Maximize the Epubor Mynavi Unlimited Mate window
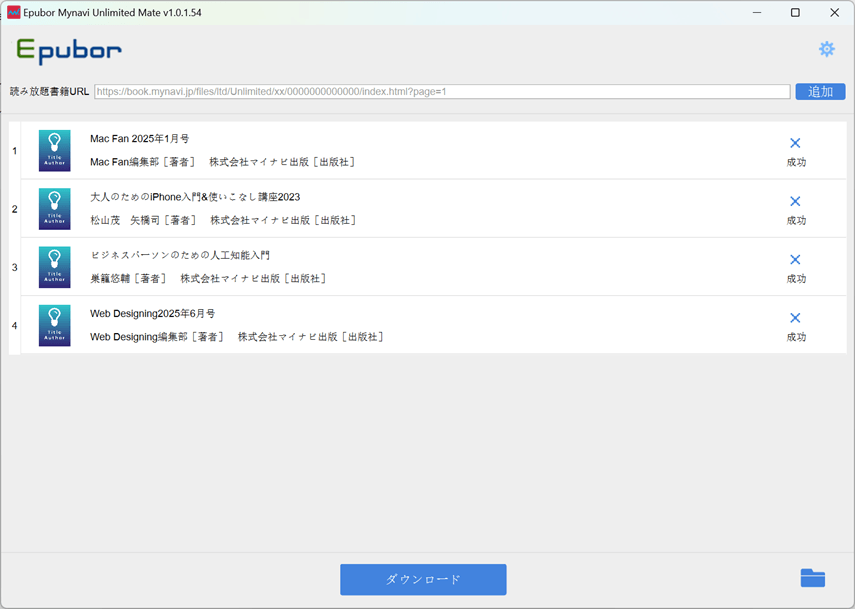This screenshot has width=855, height=609. click(793, 12)
